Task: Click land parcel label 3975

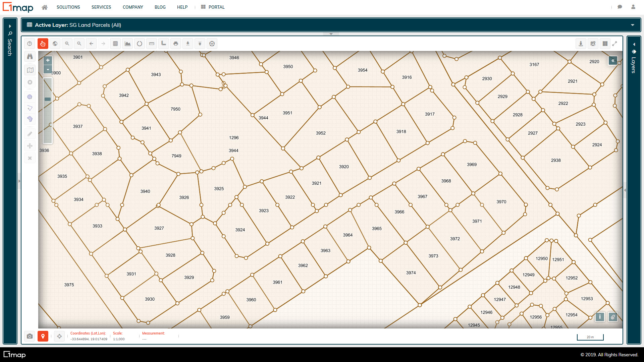Action: coord(69,285)
